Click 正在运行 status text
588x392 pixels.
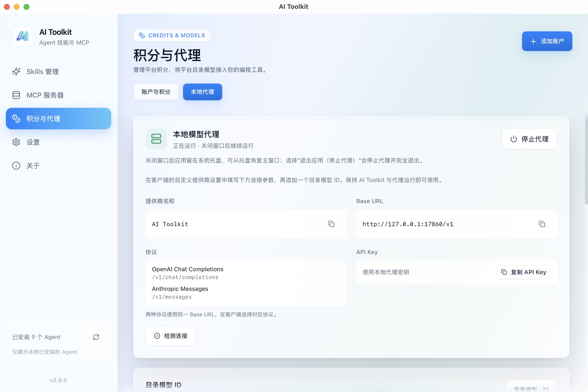(185, 146)
